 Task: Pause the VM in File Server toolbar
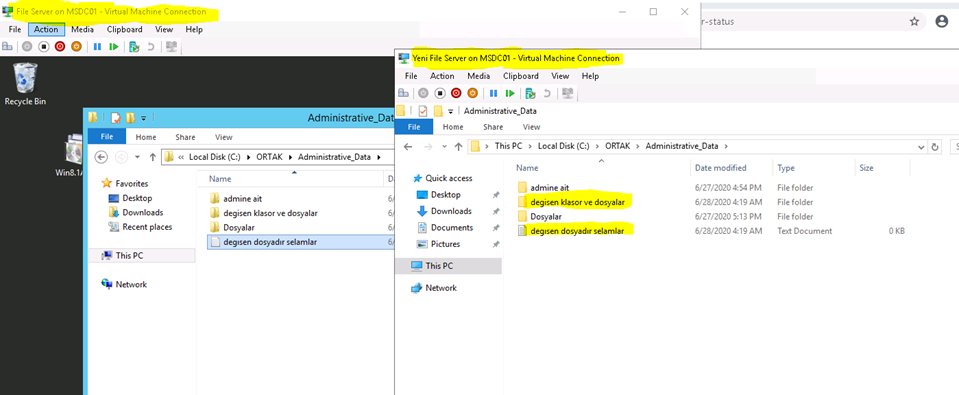pos(97,46)
